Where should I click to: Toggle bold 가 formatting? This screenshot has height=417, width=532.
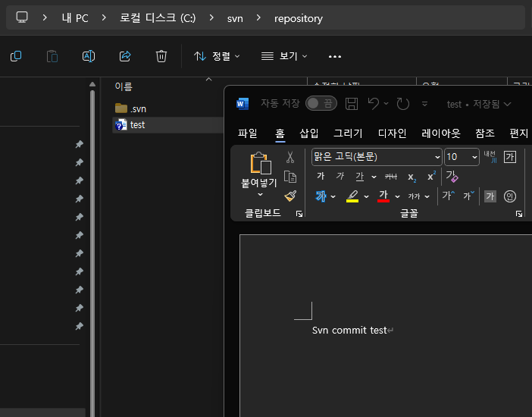tap(321, 176)
